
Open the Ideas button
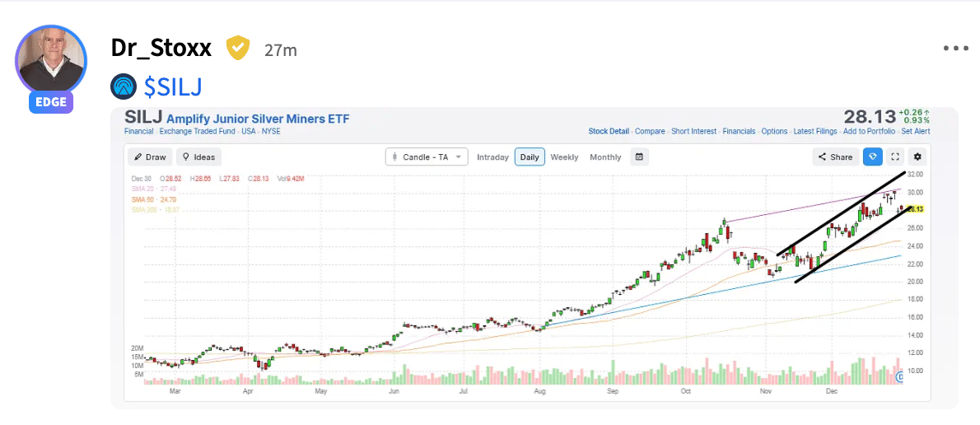(x=198, y=156)
